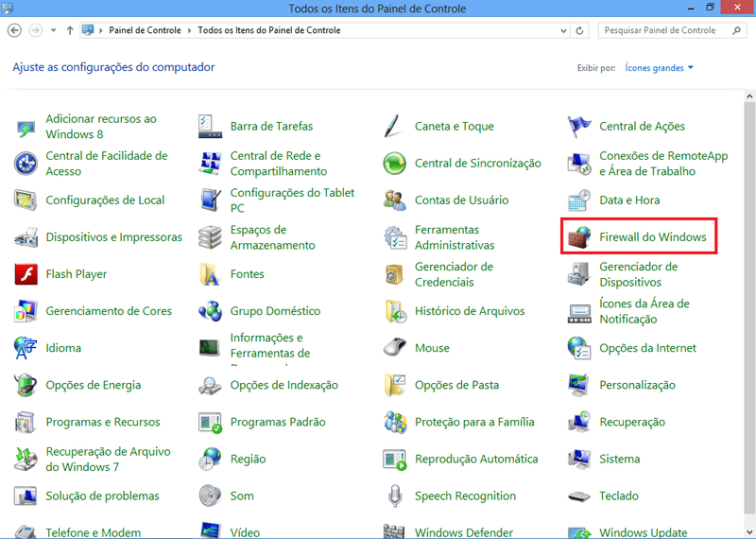Select the Painel de Controle breadcrumb item
756x539 pixels.
[145, 30]
